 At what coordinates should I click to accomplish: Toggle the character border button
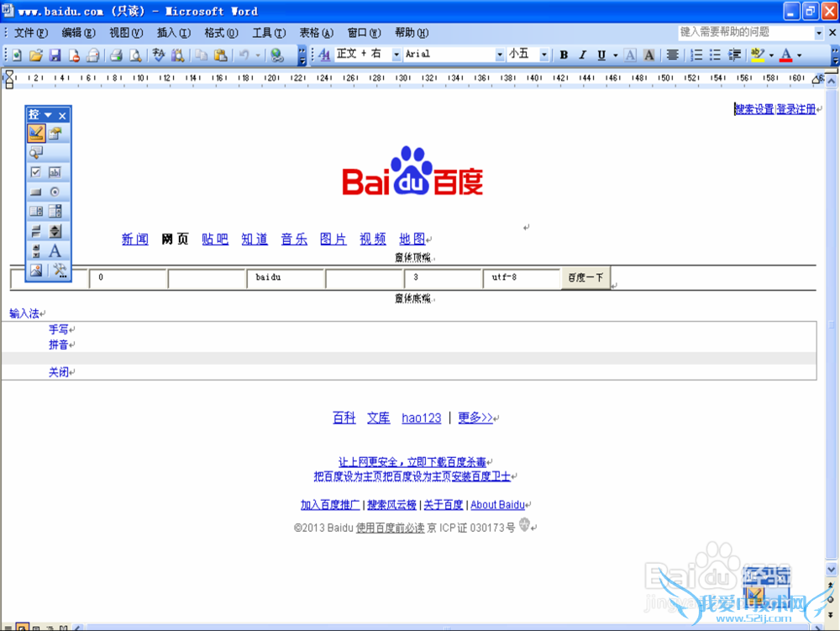tap(631, 55)
